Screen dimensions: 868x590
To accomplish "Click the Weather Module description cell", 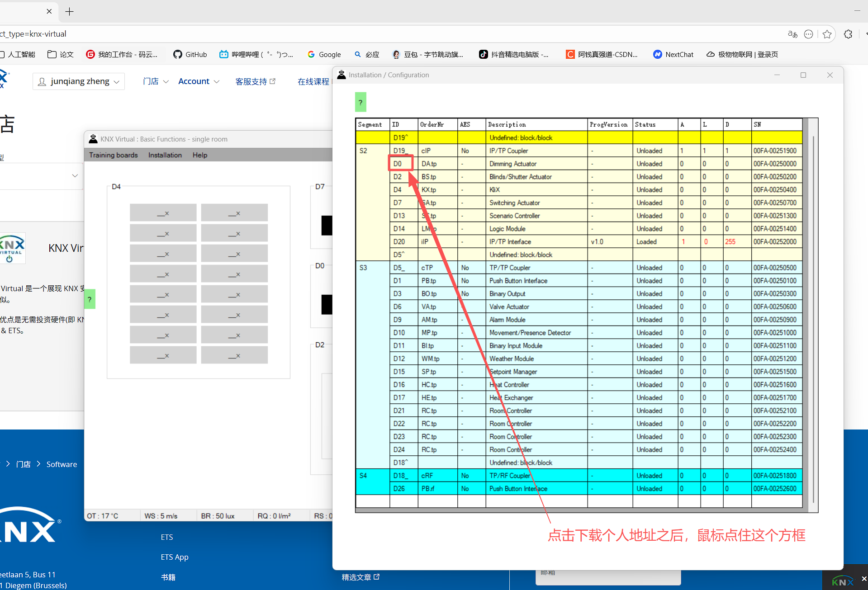I will 536,359.
